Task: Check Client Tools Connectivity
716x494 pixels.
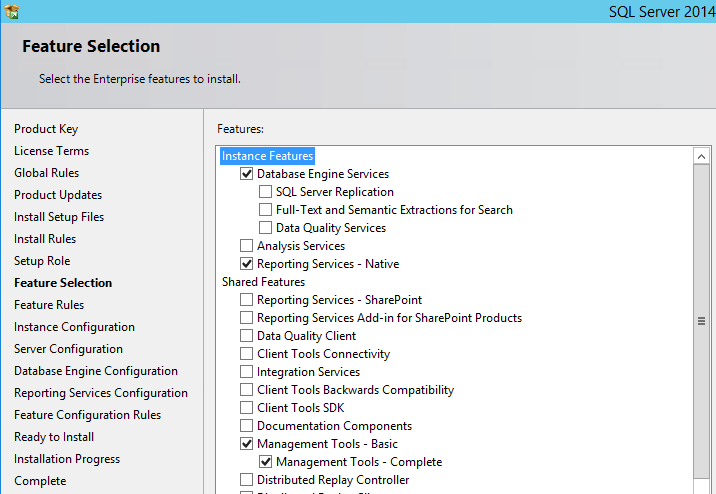Action: click(247, 354)
